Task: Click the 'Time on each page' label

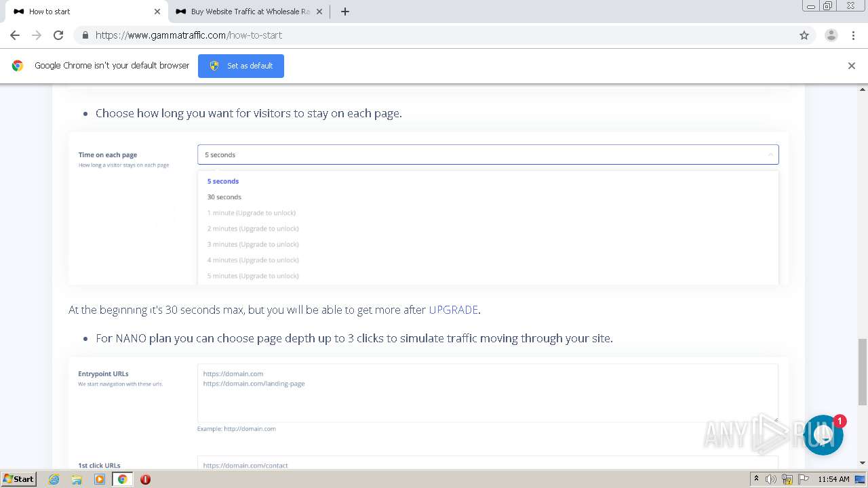Action: coord(108,155)
